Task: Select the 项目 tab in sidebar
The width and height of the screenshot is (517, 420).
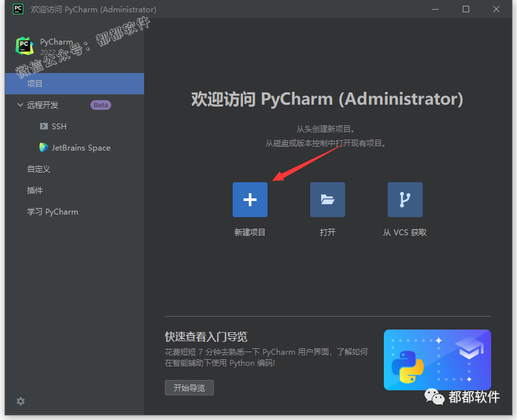Action: click(x=74, y=84)
